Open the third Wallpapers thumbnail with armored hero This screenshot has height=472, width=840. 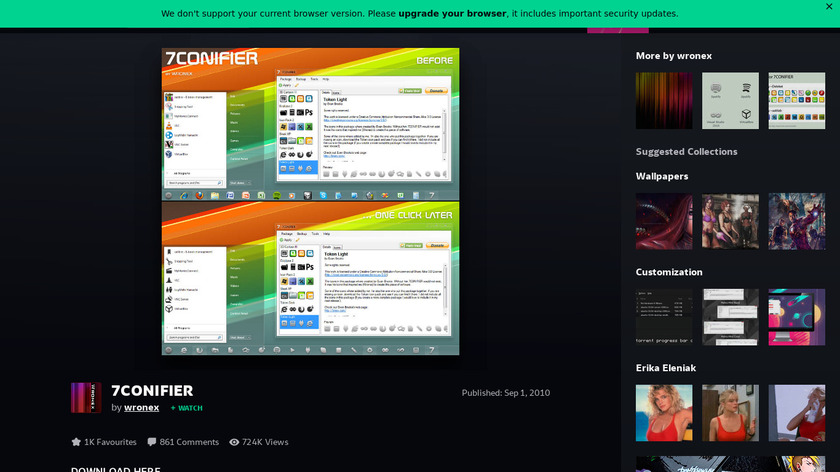tap(797, 221)
